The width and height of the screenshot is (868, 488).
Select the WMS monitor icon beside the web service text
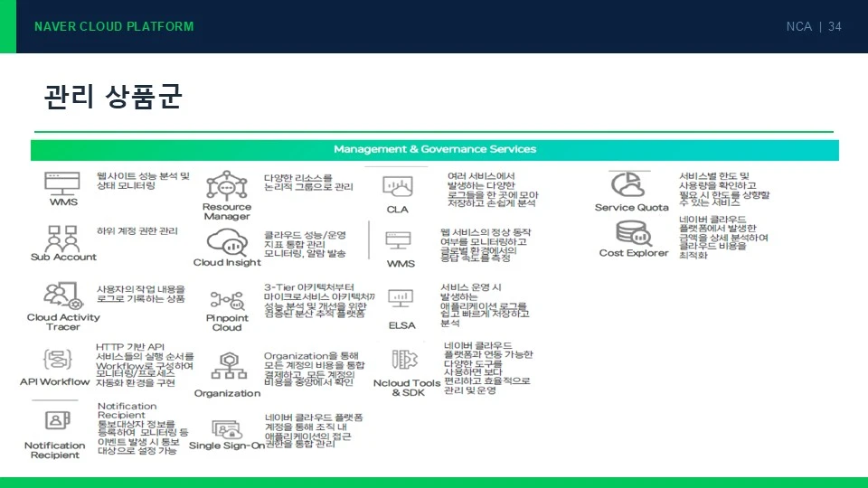[x=399, y=240]
